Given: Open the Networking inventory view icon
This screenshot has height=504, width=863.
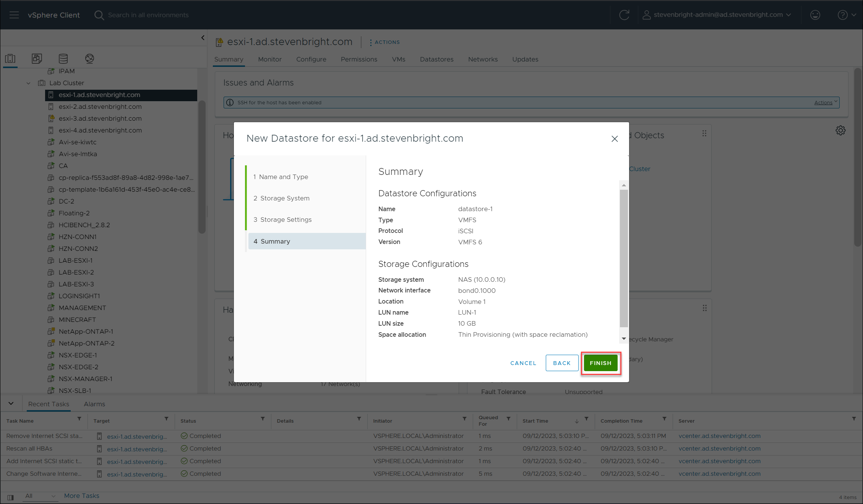Looking at the screenshot, I should pyautogui.click(x=89, y=58).
